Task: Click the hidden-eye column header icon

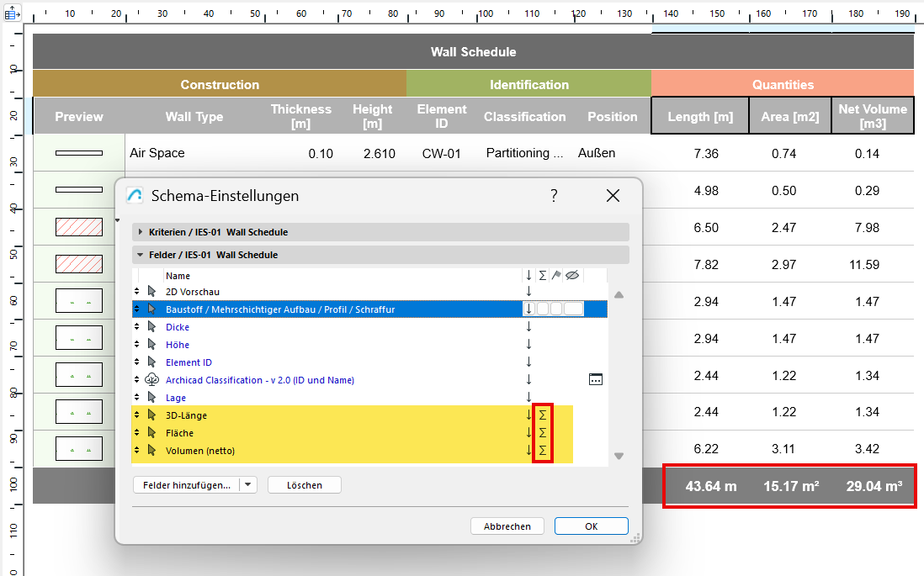Action: click(x=572, y=275)
